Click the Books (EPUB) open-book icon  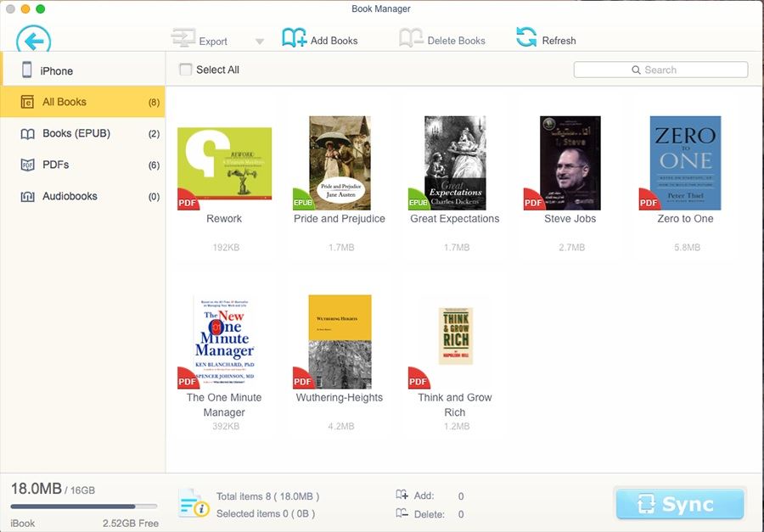(27, 134)
